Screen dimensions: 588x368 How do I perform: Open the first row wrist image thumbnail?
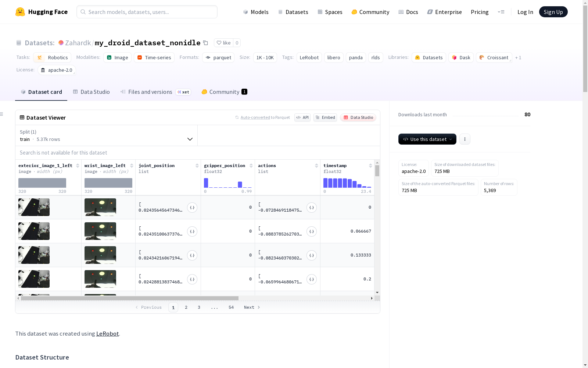(100, 207)
